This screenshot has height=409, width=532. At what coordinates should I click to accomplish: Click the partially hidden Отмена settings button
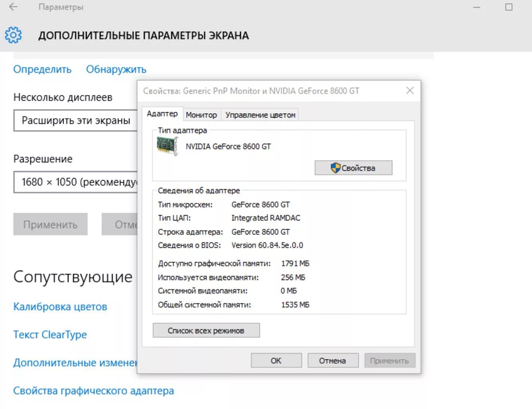tap(120, 224)
